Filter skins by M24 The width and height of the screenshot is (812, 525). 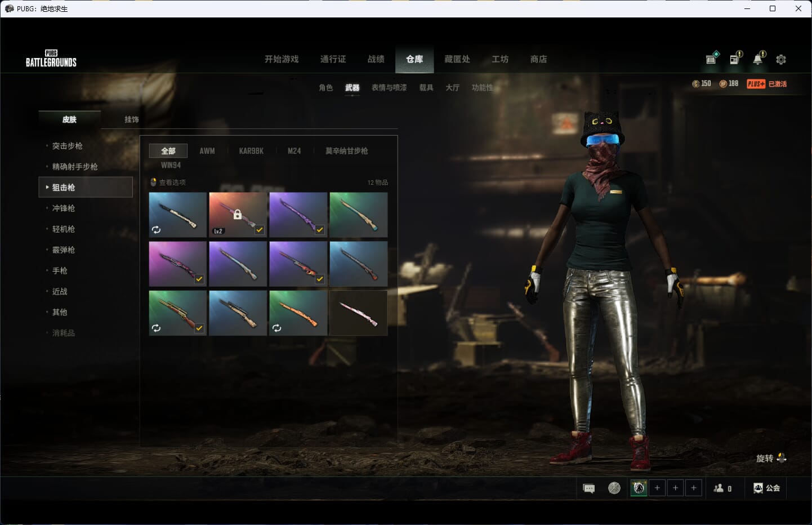(294, 151)
